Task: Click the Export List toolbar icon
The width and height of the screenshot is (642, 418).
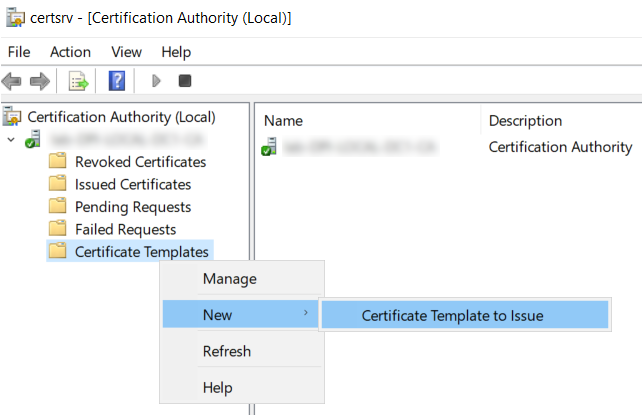Action: coord(78,81)
